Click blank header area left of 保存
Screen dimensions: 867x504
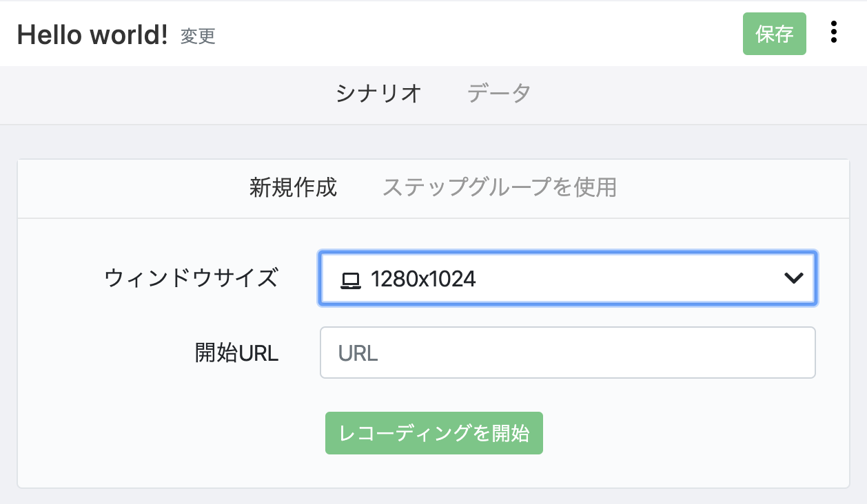[482, 33]
